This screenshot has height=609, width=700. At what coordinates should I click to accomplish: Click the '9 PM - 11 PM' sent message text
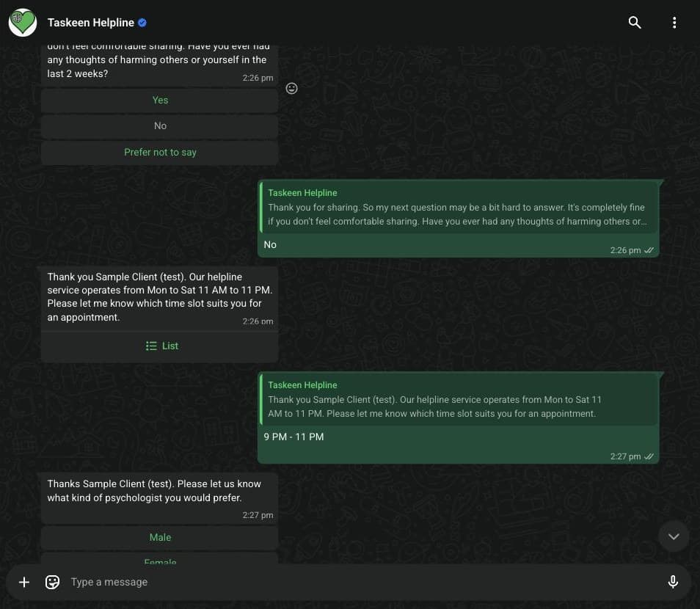pyautogui.click(x=294, y=437)
